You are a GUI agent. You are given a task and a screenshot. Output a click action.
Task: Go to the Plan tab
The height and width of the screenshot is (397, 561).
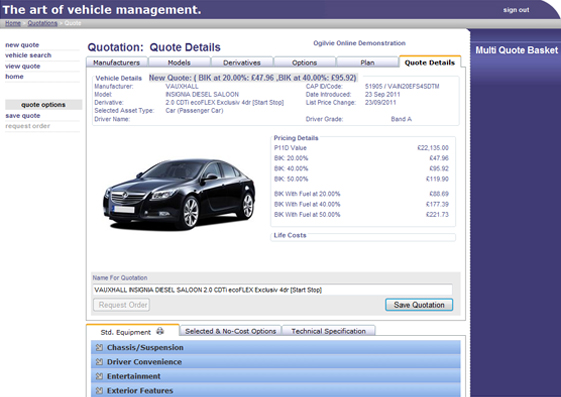pyautogui.click(x=367, y=63)
